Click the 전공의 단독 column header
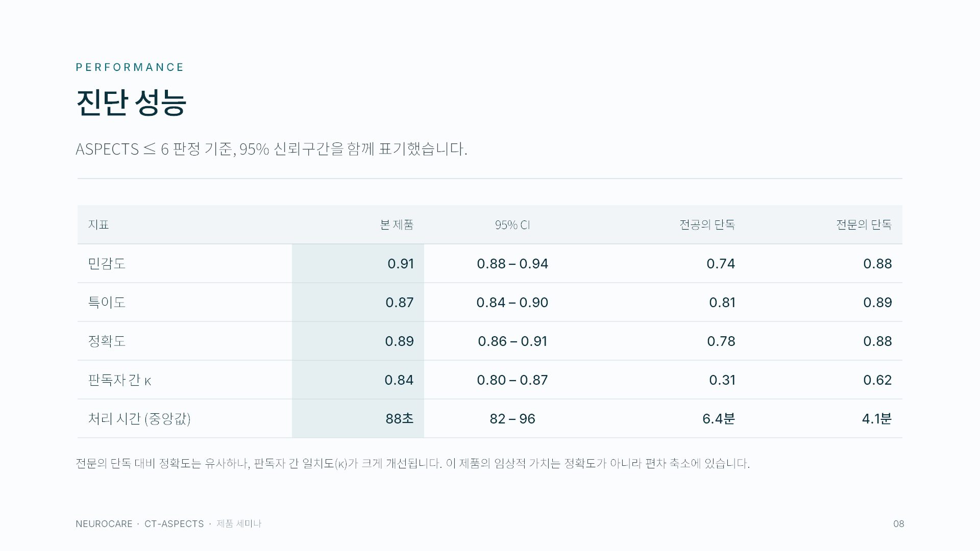980x551 pixels. pos(707,224)
